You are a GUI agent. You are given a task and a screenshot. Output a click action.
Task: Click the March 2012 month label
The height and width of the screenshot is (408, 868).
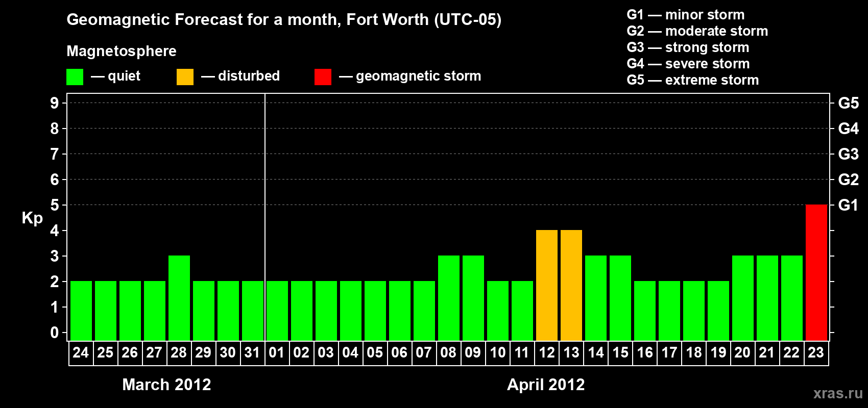click(166, 385)
